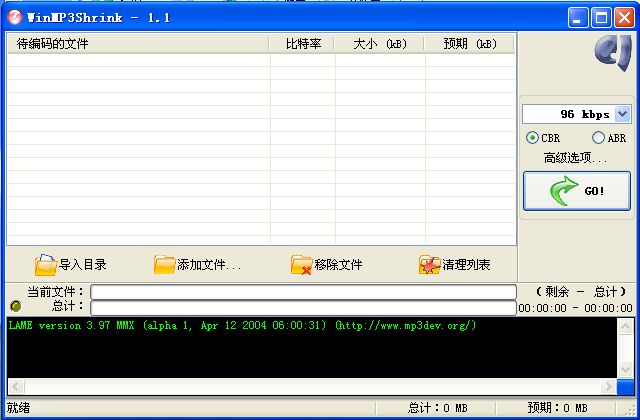Screen dimensions: 640x420
Task: Click the LAME version 3.97 log line
Action: coord(242,325)
